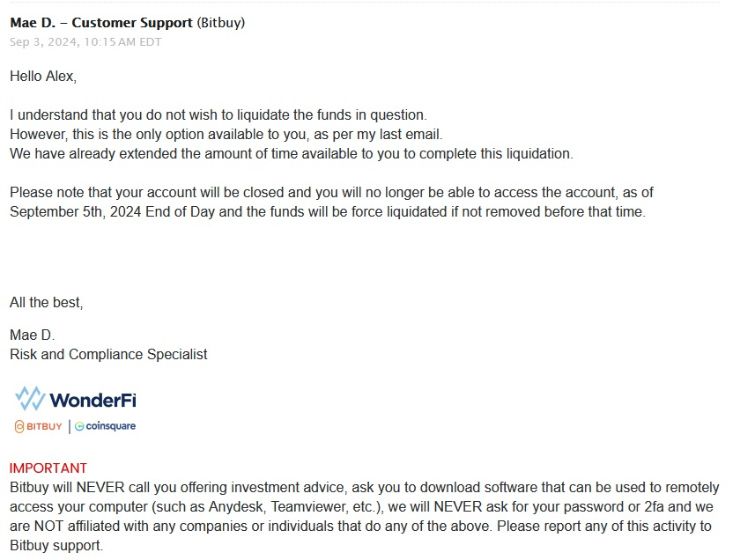Click the coinsquare brand text
The height and width of the screenshot is (560, 755).
click(x=111, y=426)
